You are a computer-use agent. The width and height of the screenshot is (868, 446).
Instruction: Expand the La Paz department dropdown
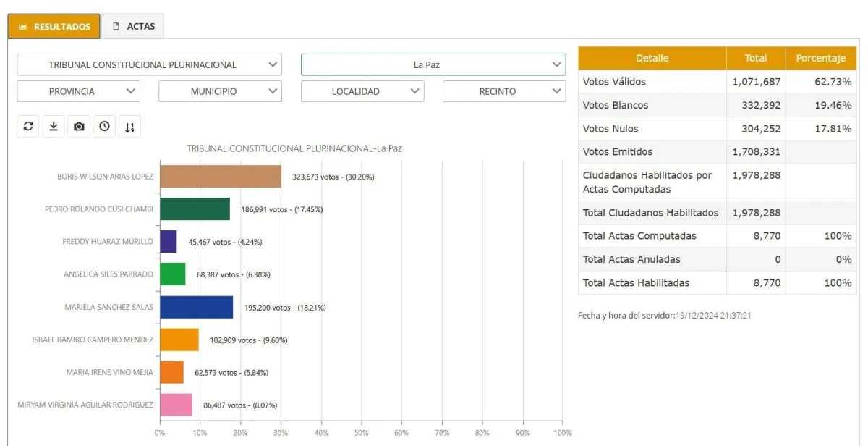433,64
